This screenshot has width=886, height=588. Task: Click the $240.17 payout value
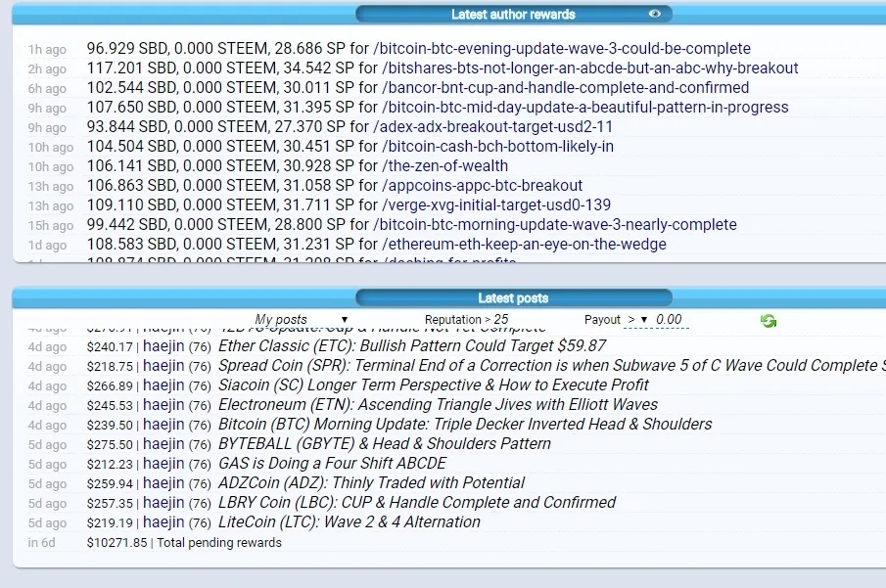click(110, 346)
